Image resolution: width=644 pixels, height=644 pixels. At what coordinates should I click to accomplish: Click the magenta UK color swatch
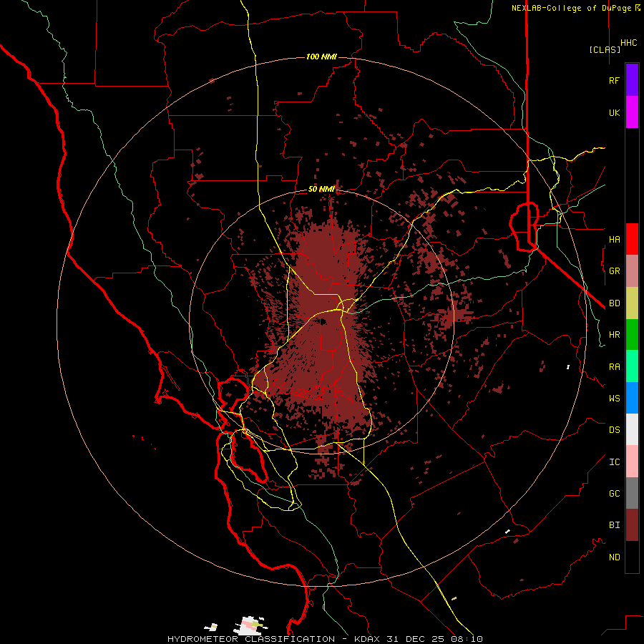coord(632,112)
